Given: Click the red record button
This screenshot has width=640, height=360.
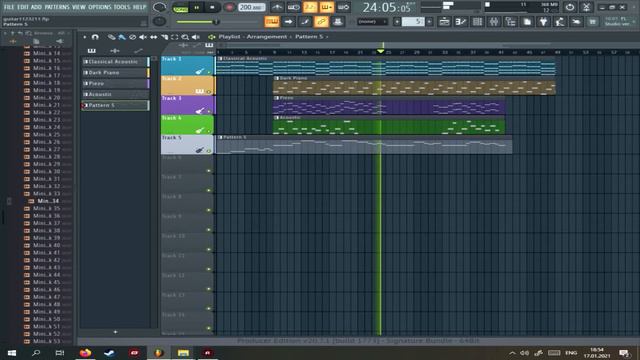Looking at the screenshot, I should [x=229, y=7].
